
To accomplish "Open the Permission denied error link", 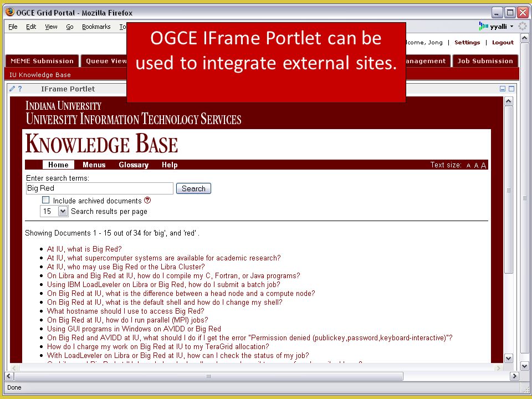I will point(250,337).
